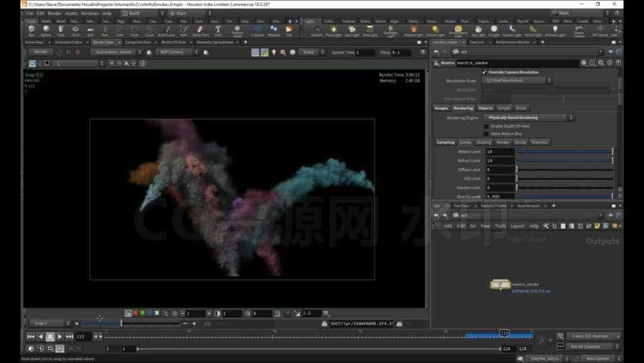644x363 pixels.
Task: Toggle real-time playback on the playbar
Action: (60, 348)
